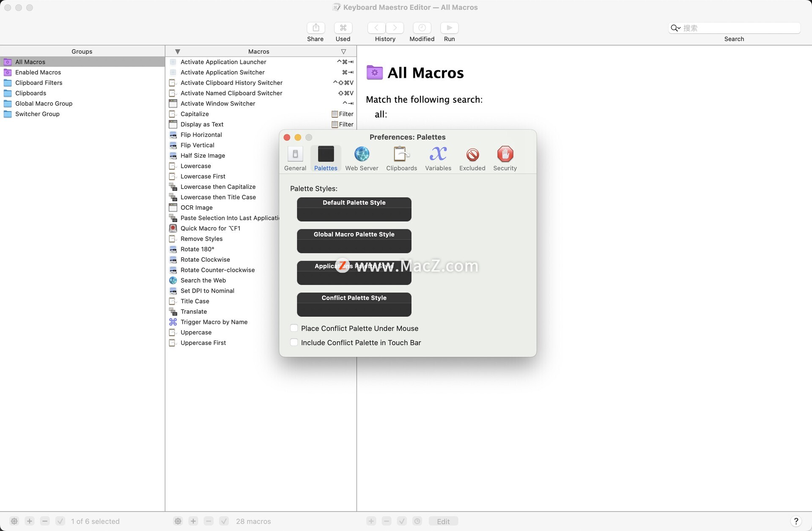Open macros gear action menu

coord(178,521)
